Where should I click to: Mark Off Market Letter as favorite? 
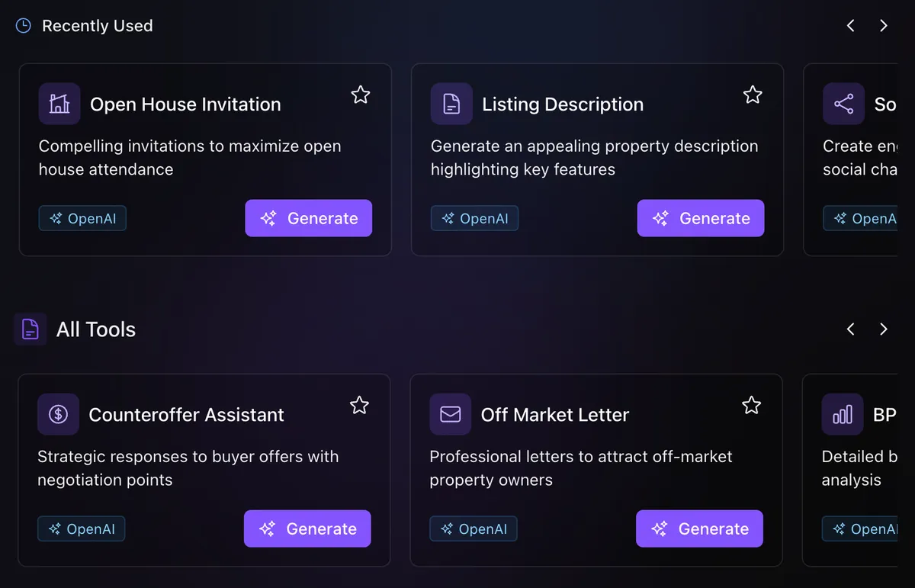coord(751,405)
